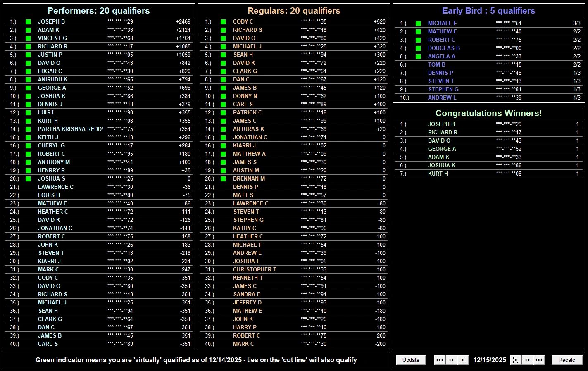This screenshot has height=371, width=588.
Task: Click green square beside ANGELA A
Action: [418, 57]
